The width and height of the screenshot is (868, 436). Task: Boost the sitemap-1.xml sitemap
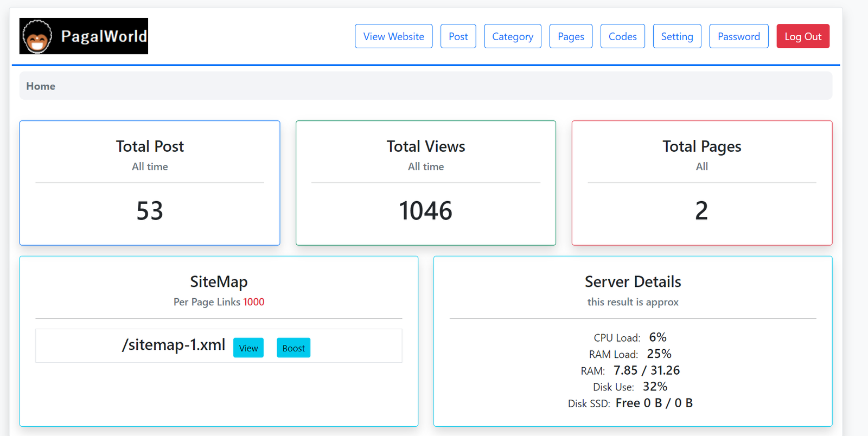pos(293,348)
